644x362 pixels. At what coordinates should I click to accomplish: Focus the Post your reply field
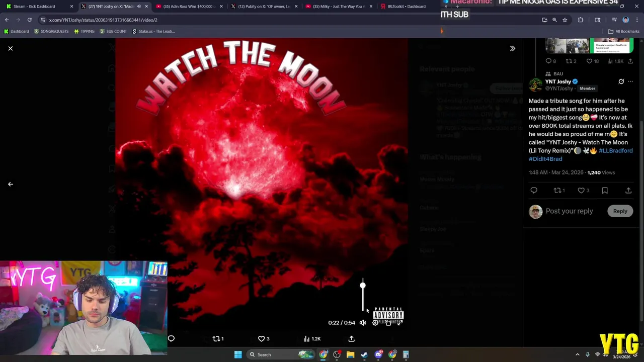[x=569, y=211]
